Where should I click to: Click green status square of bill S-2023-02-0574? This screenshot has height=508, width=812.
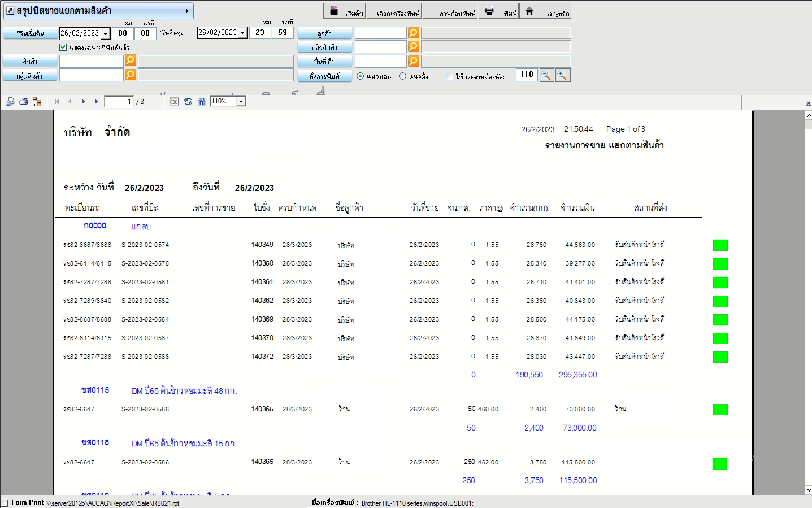point(720,245)
